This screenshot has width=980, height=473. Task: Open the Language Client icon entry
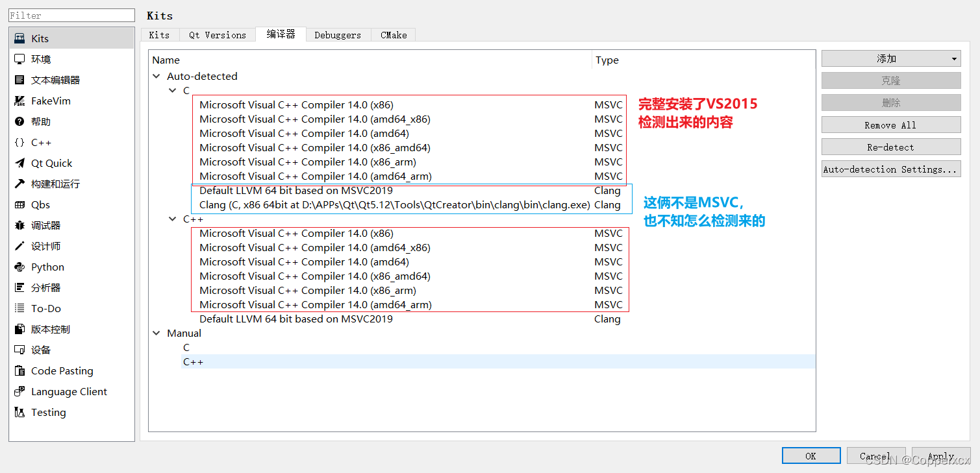tap(19, 391)
